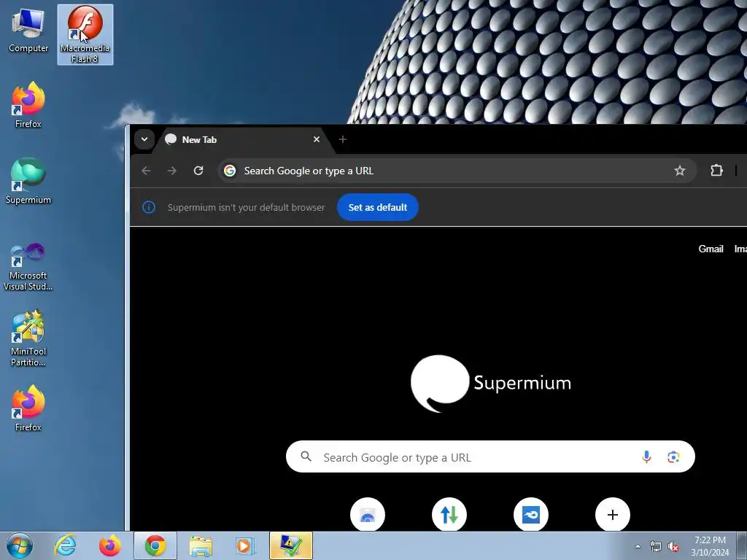The image size is (747, 560).
Task: Open the shortcut tile with up-down arrows
Action: [x=449, y=515]
